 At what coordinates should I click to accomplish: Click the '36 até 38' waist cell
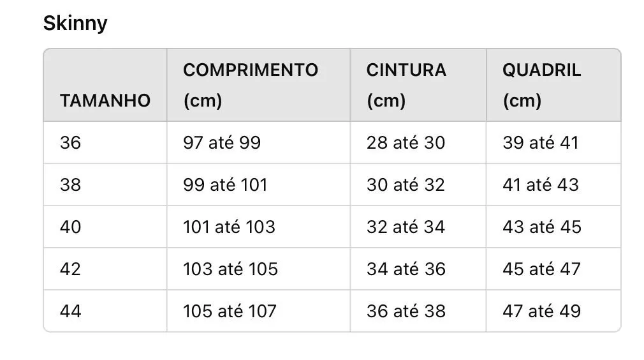pos(418,311)
